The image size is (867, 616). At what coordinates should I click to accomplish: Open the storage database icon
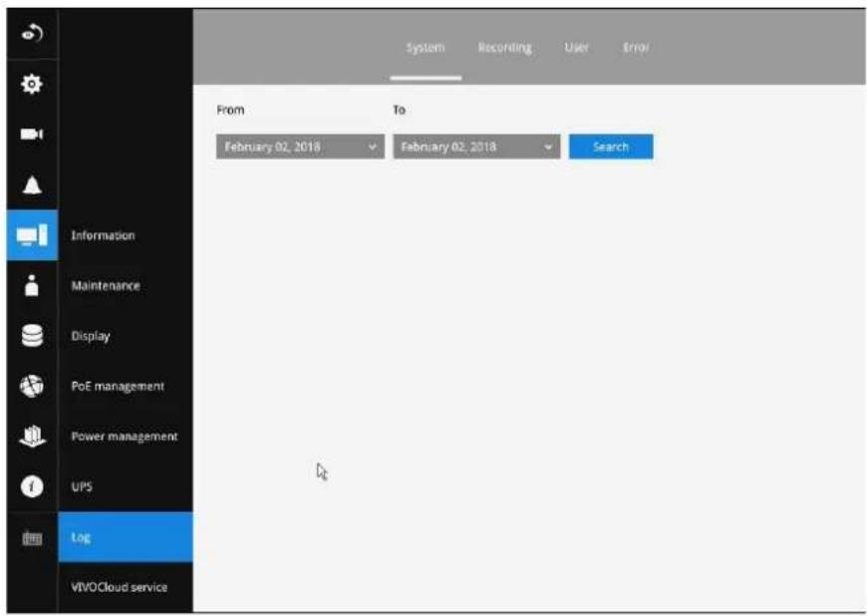pyautogui.click(x=32, y=336)
